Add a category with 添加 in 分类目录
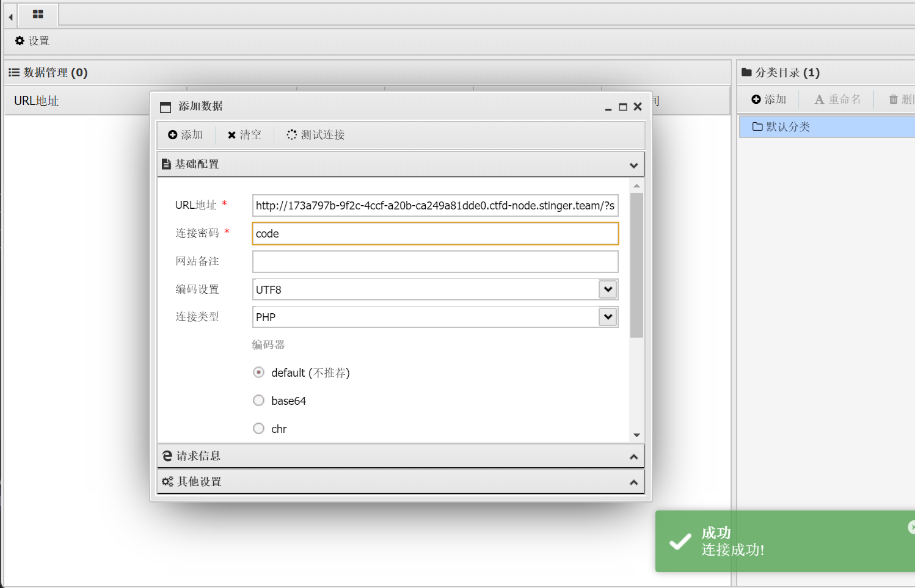 coord(768,100)
